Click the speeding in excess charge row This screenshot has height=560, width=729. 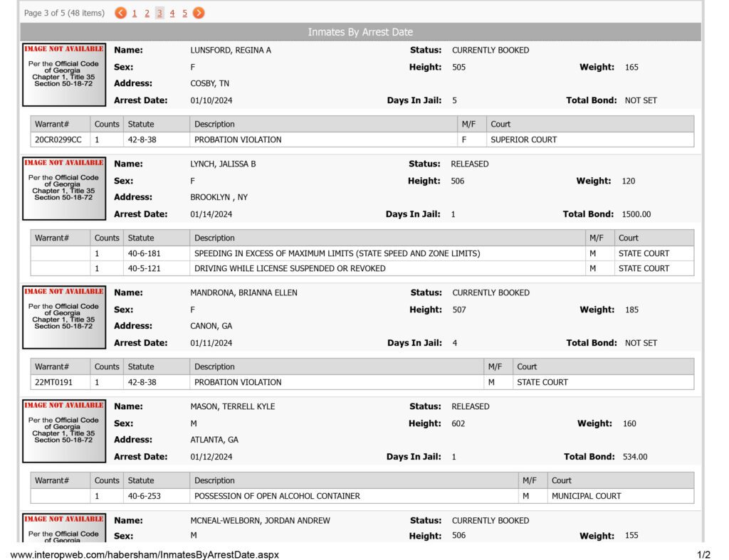(362, 253)
